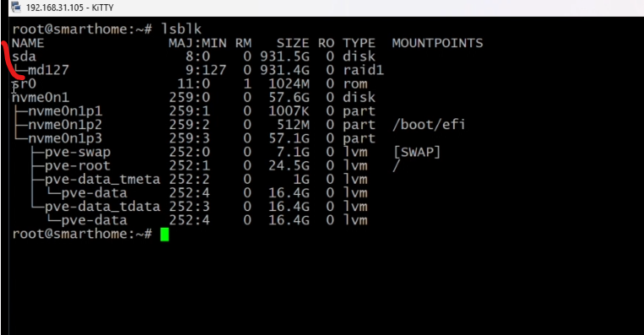
Task: Click the '931.5G' size of sda
Action: 284,57
